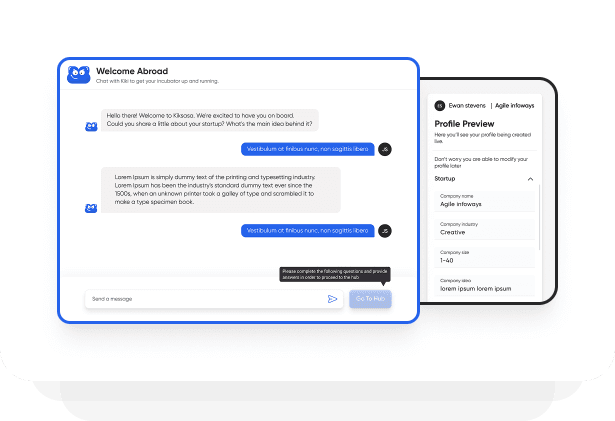This screenshot has width=615, height=421.
Task: Click the user avatar beside the second Vestibulum message
Action: (385, 231)
